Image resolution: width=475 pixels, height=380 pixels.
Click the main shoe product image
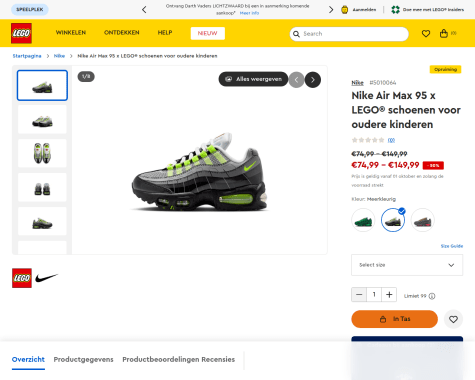coord(199,172)
